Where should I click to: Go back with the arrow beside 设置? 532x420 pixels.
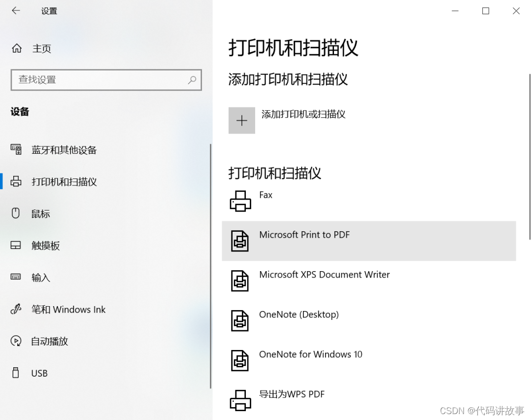pos(16,10)
